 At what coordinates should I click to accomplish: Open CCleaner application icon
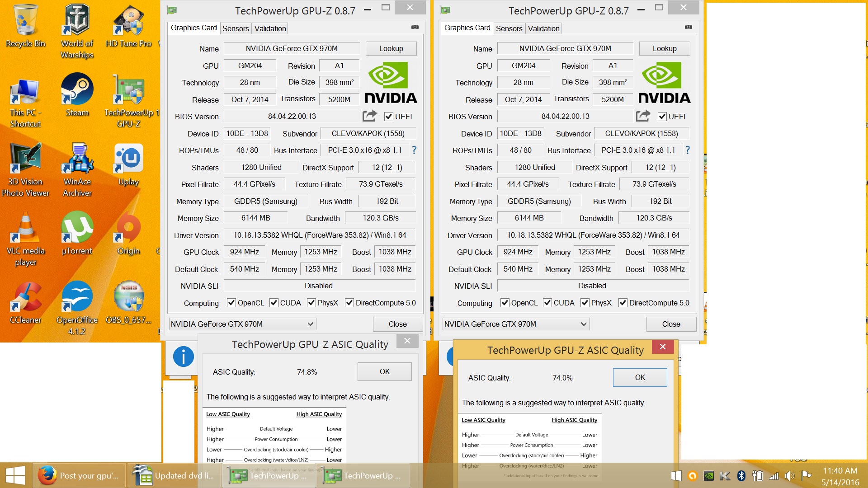(27, 303)
